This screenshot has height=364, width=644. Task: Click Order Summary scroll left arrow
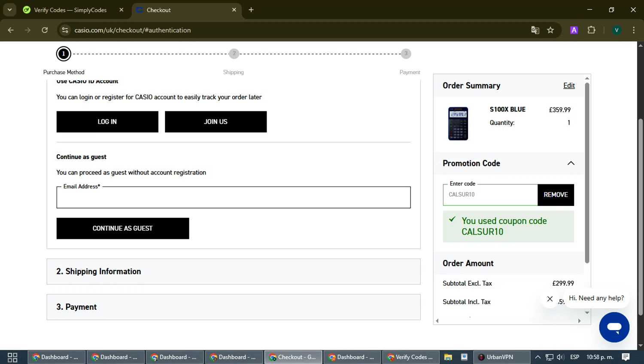pyautogui.click(x=437, y=321)
